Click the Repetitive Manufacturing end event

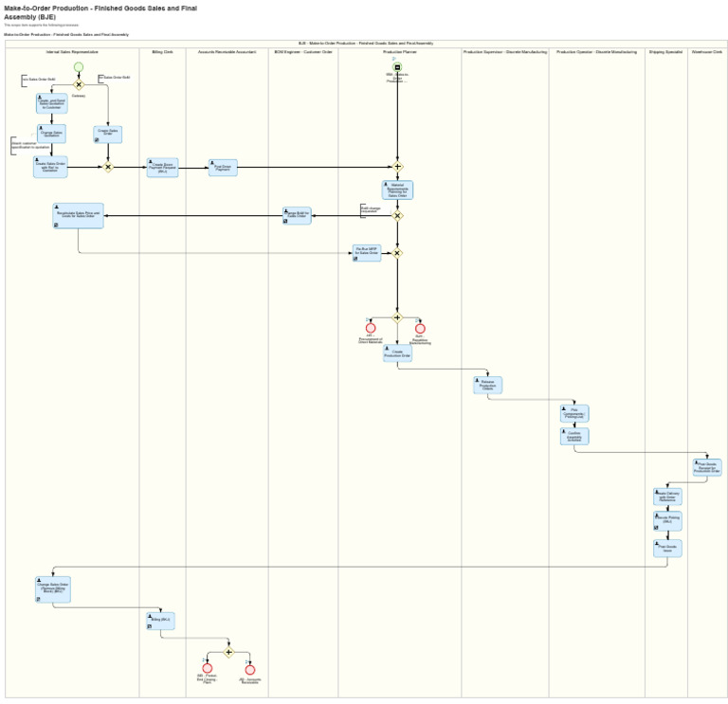[420, 329]
